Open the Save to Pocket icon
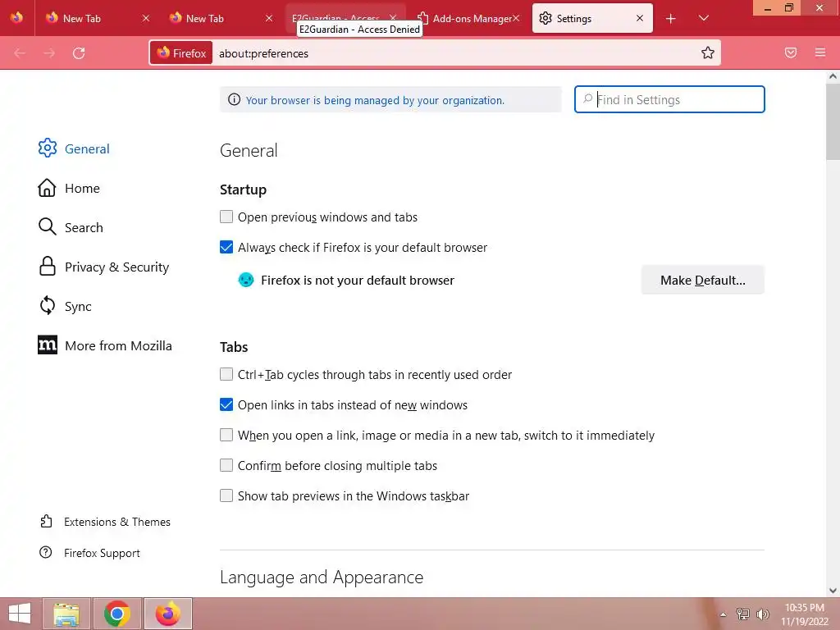 click(791, 52)
